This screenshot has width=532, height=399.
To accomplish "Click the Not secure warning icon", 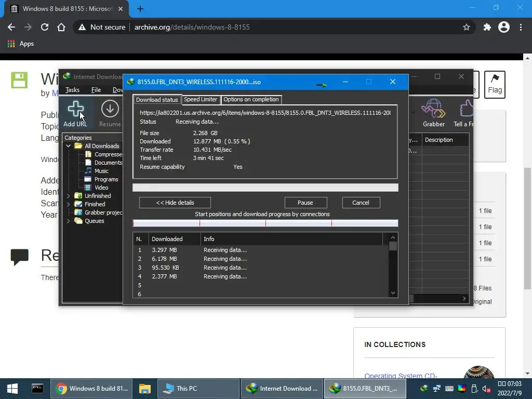I will tap(82, 27).
